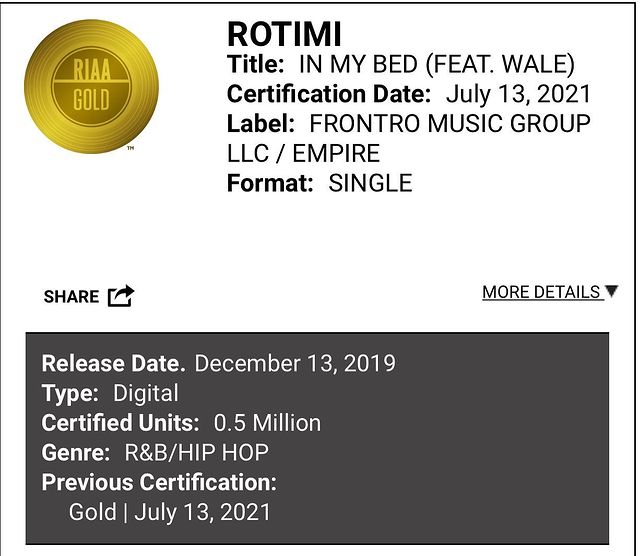The width and height of the screenshot is (640, 556).
Task: Click the Certified Units 0.5 Million row
Action: [x=181, y=423]
